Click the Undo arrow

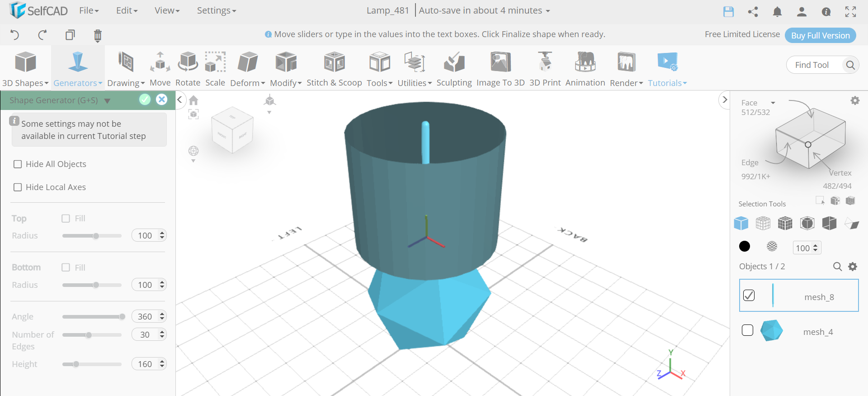14,35
